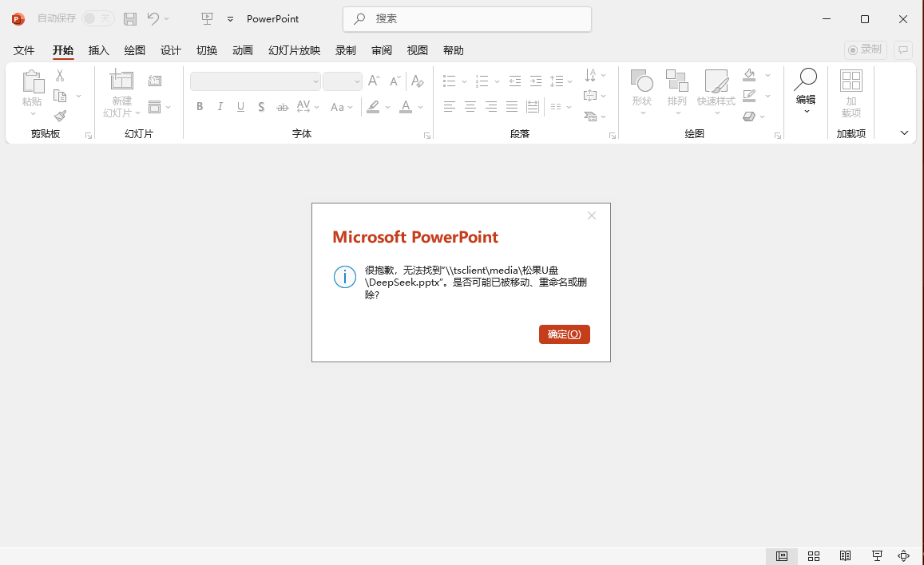Expand Undo history dropdown arrow

167,19
